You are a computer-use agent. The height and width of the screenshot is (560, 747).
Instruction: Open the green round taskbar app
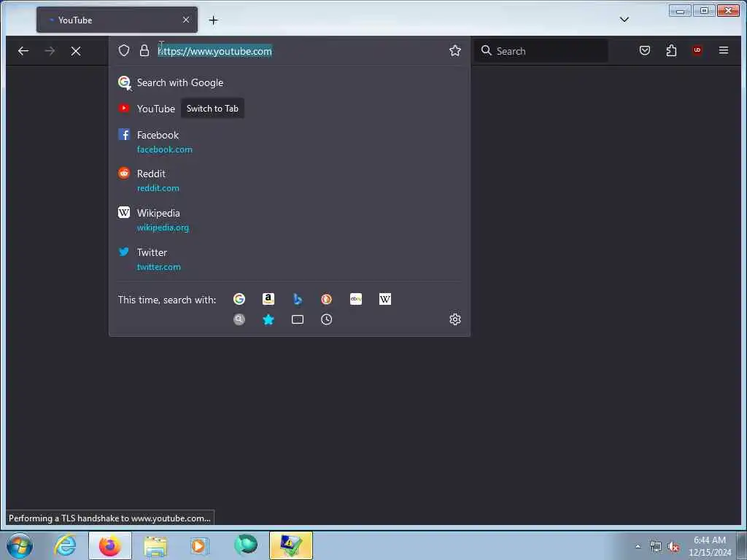pos(246,545)
